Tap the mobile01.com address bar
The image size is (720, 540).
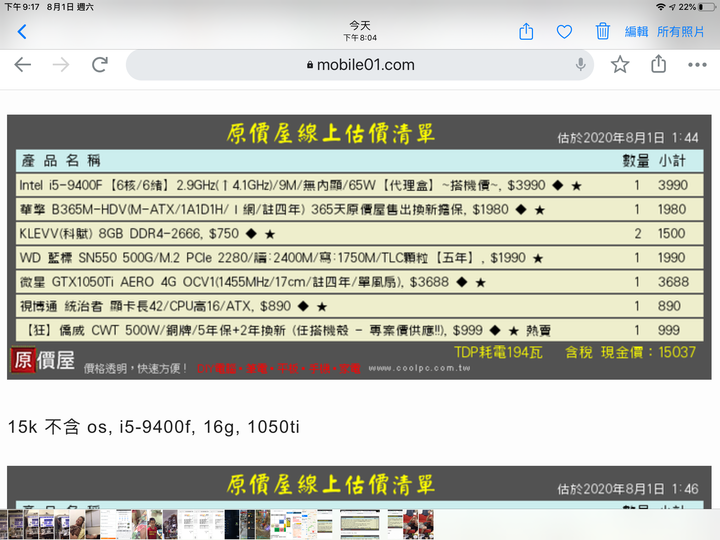[360, 65]
